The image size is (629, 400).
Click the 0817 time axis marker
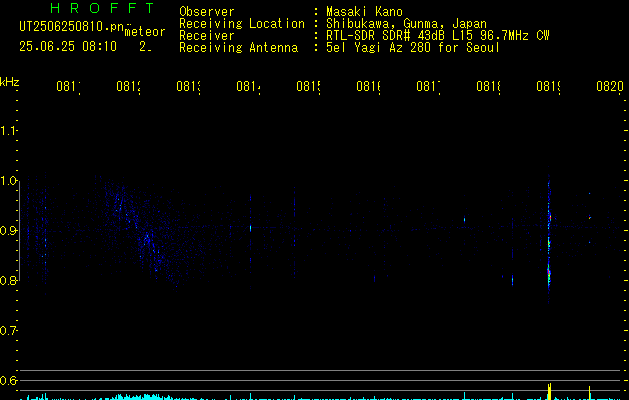tap(428, 86)
